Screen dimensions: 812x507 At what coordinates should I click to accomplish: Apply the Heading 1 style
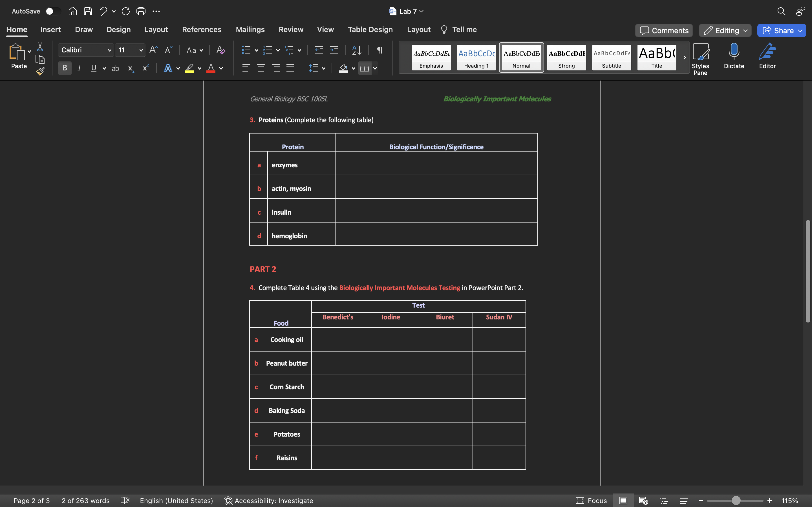point(476,57)
